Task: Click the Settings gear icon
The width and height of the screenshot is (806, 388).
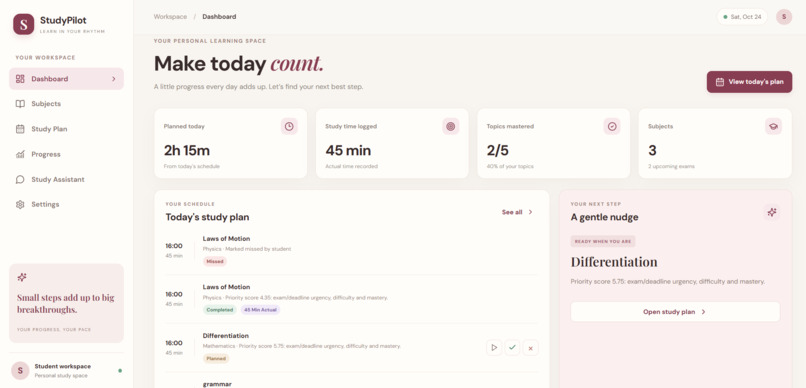Action: [20, 205]
